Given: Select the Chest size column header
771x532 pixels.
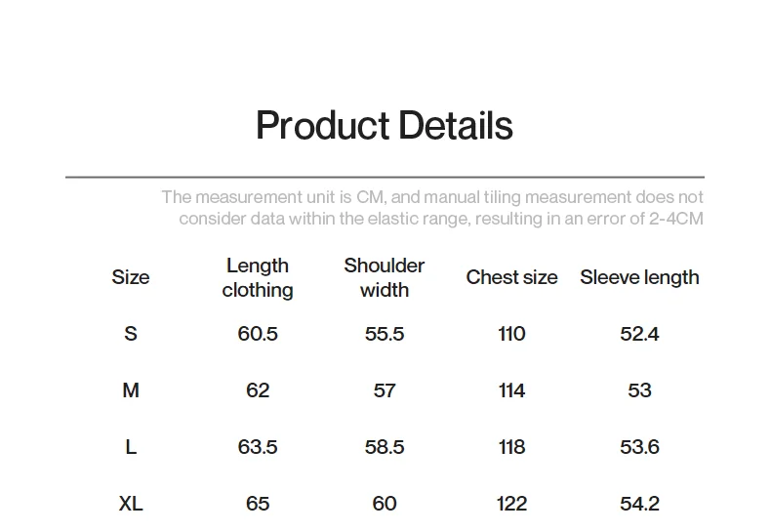Looking at the screenshot, I should (x=511, y=277).
